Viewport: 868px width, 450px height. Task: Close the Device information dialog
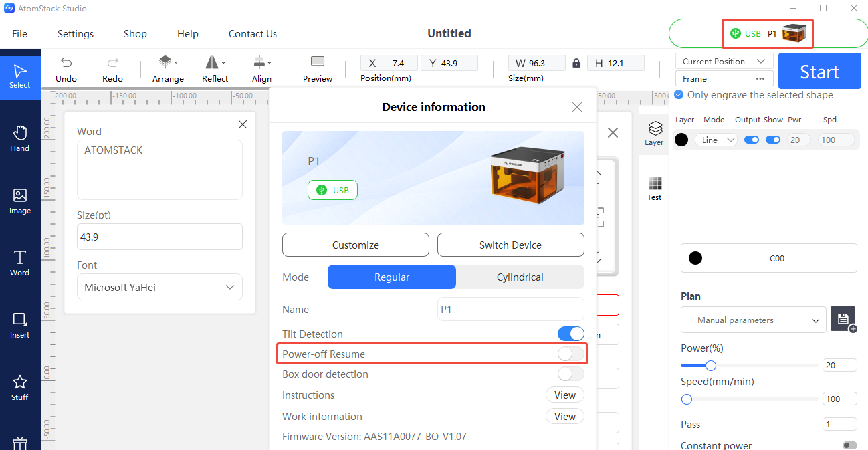(577, 107)
